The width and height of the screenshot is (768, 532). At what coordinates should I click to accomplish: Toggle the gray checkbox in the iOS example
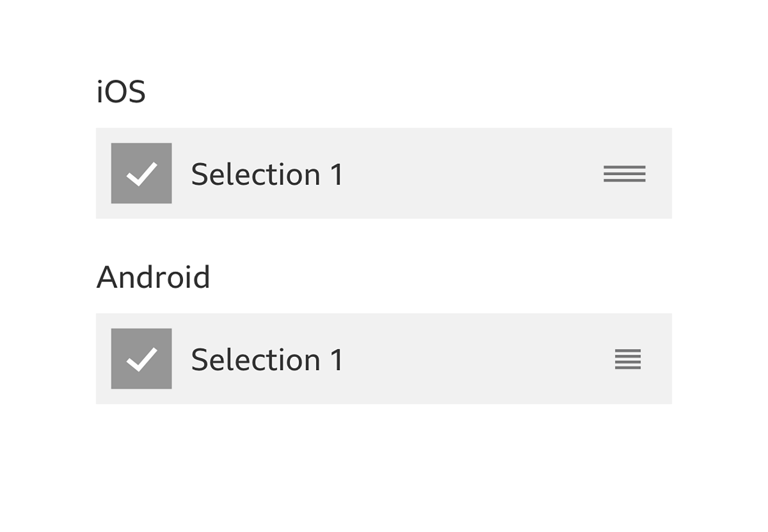[x=142, y=173]
